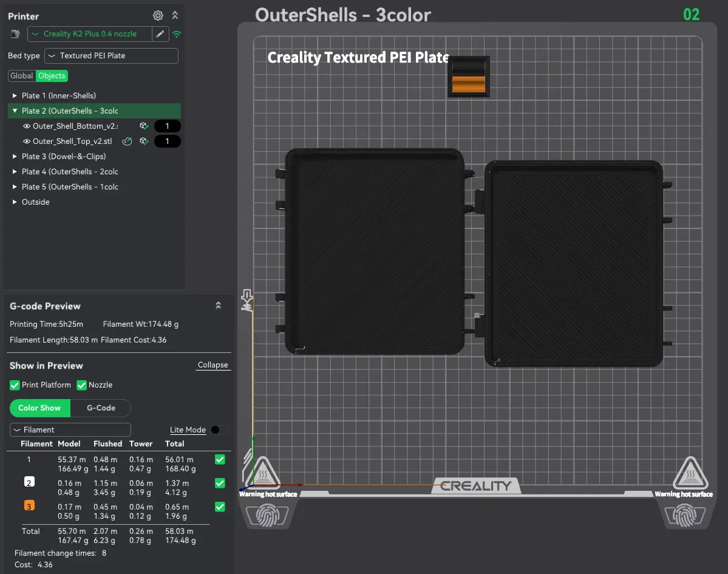Select the right outer shell model on plate
Screen dimensions: 728x574
(x=574, y=264)
